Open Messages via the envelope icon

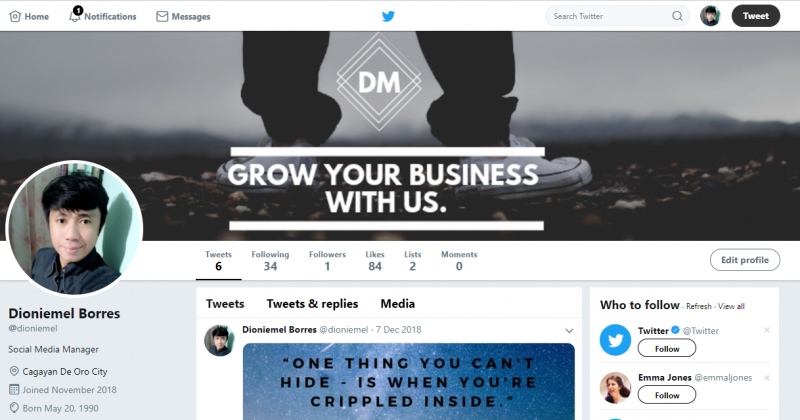pos(162,17)
